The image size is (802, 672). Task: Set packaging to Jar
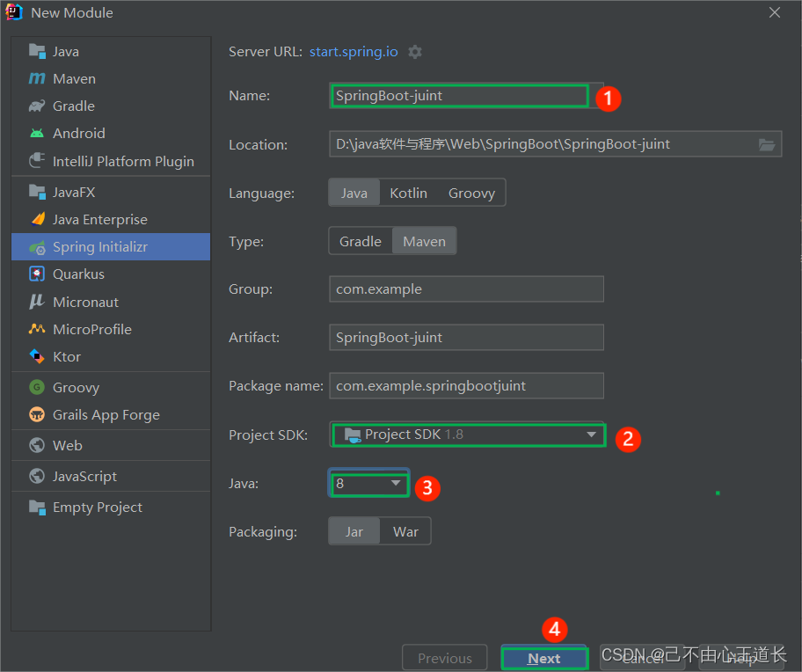pos(354,532)
